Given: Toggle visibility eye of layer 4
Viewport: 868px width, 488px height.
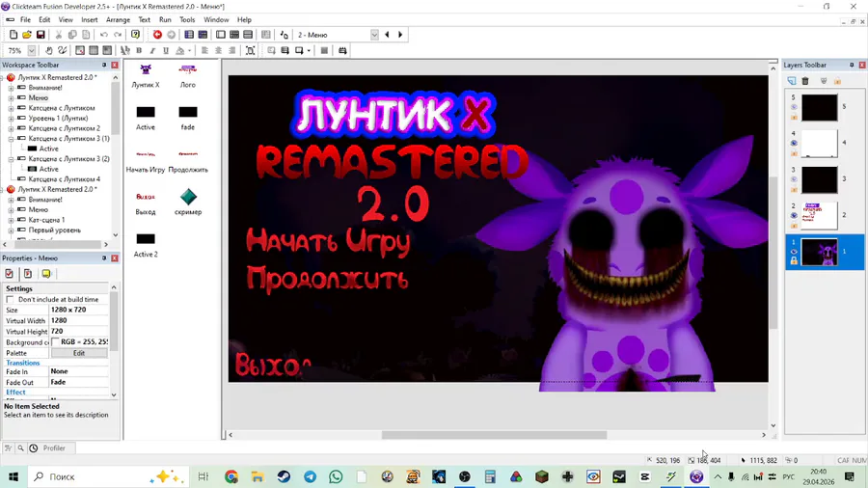Looking at the screenshot, I should tap(794, 144).
